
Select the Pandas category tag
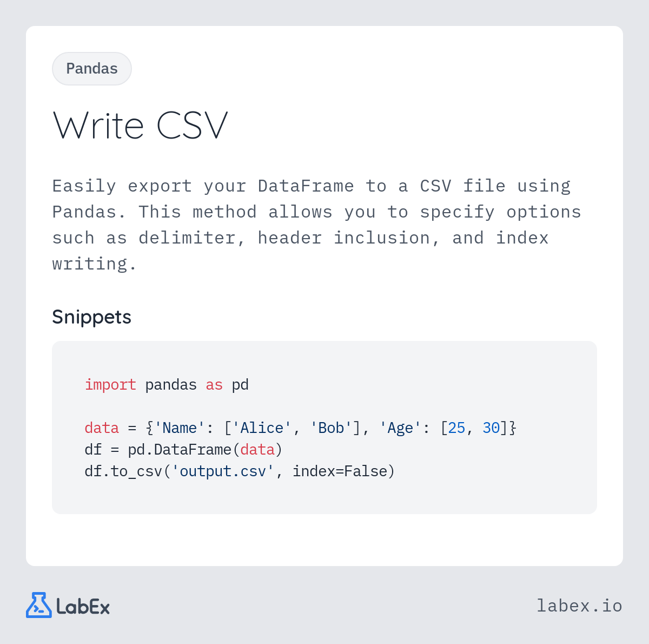pyautogui.click(x=92, y=69)
